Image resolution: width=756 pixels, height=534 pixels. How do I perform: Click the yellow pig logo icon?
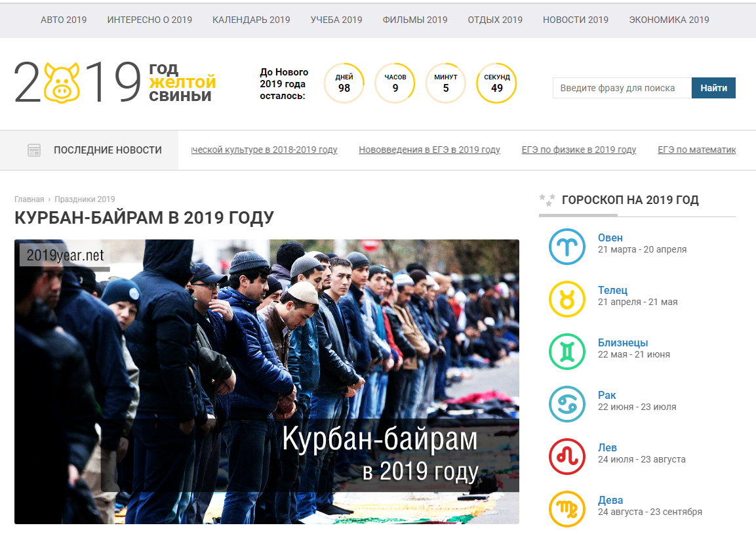(x=62, y=83)
